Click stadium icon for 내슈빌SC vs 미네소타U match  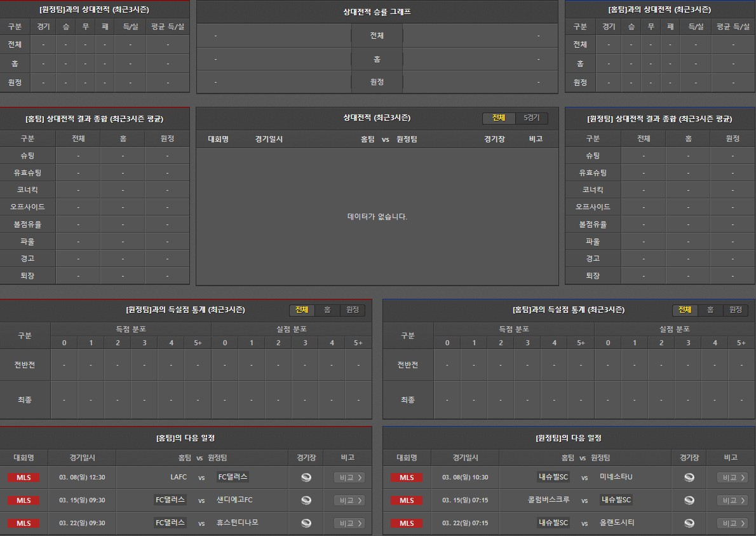pyautogui.click(x=689, y=478)
